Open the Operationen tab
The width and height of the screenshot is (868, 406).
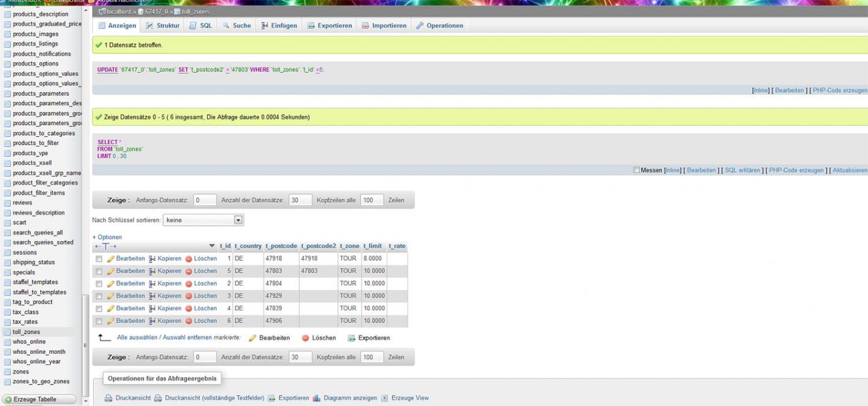tap(440, 26)
